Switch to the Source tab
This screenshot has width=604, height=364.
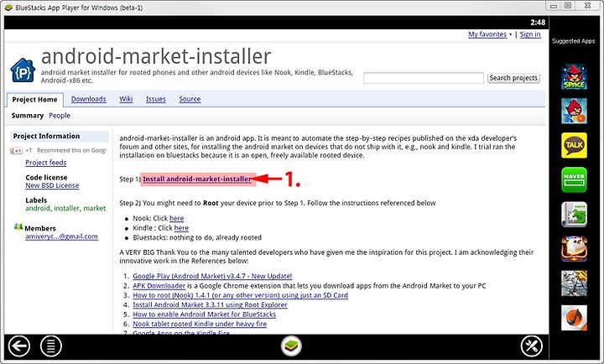tap(190, 99)
